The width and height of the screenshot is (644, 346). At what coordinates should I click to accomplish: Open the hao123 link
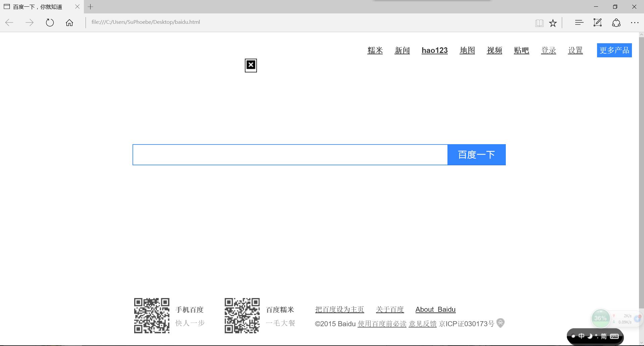pyautogui.click(x=435, y=50)
